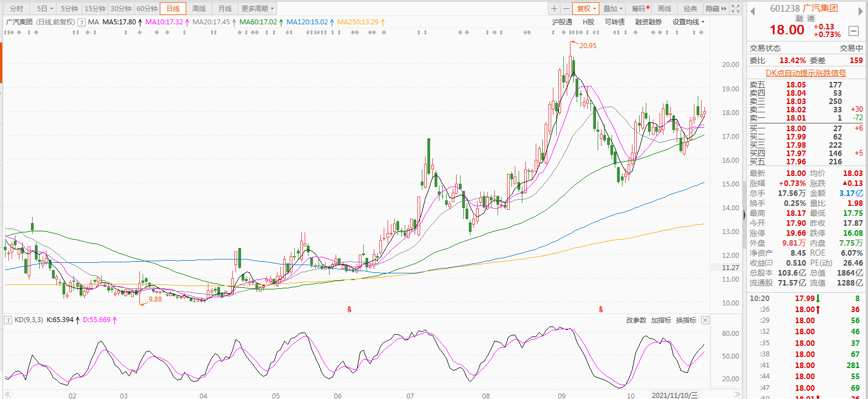Click the MA indicator help question icon
This screenshot has width=868, height=399.
82,22
